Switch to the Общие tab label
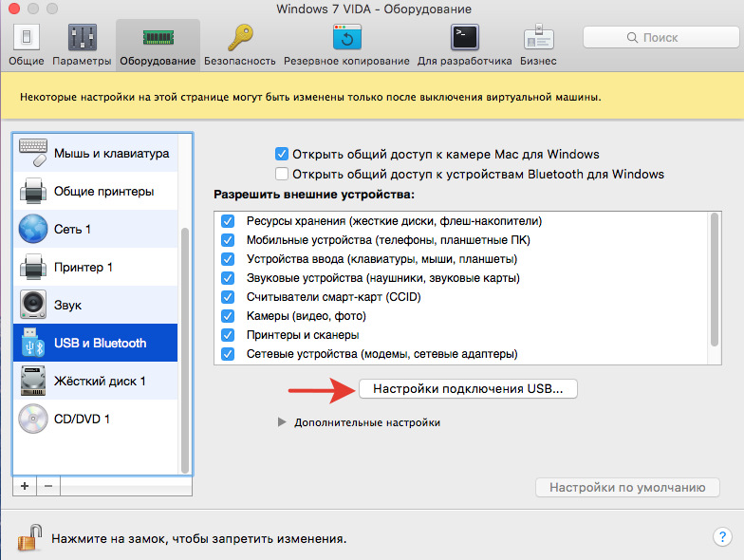This screenshot has height=560, width=744. coord(27,61)
